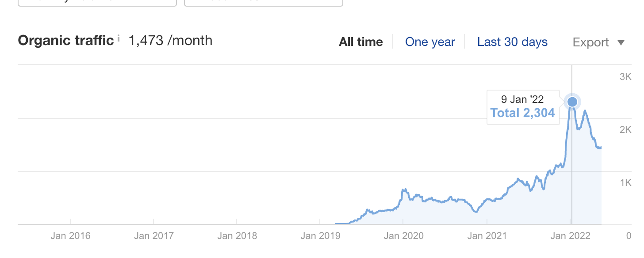
Task: Select the One year range
Action: (430, 42)
